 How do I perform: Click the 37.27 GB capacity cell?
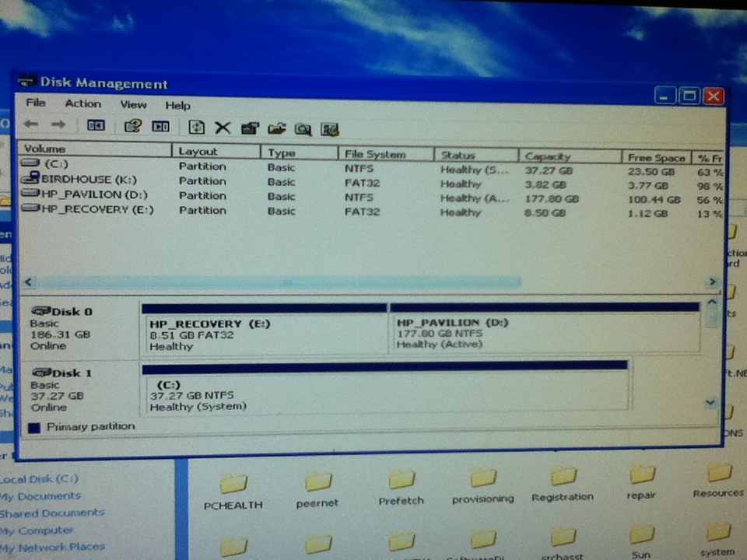click(x=549, y=170)
